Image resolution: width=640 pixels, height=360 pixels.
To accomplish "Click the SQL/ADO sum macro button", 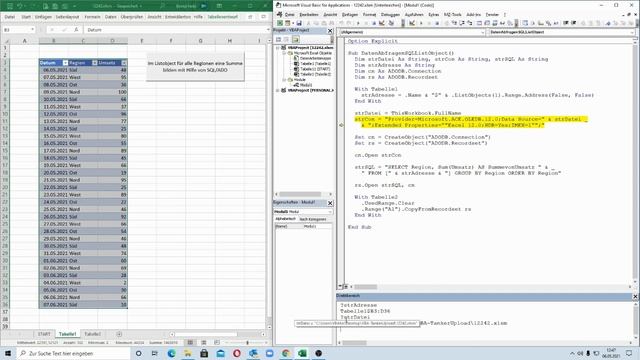I will [x=195, y=67].
